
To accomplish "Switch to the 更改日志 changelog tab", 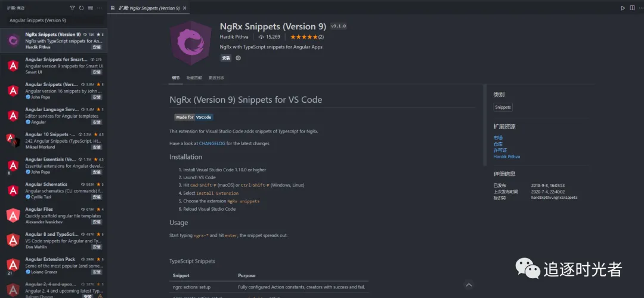I will [216, 78].
